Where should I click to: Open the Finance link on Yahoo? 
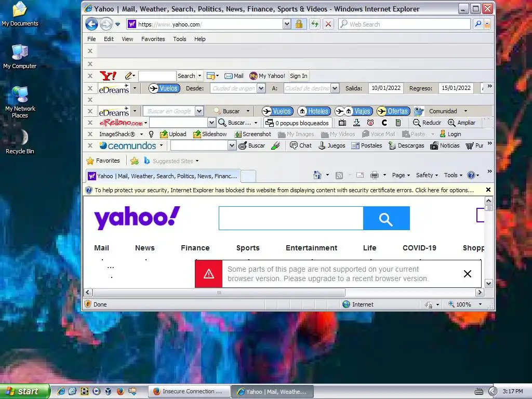(x=195, y=248)
